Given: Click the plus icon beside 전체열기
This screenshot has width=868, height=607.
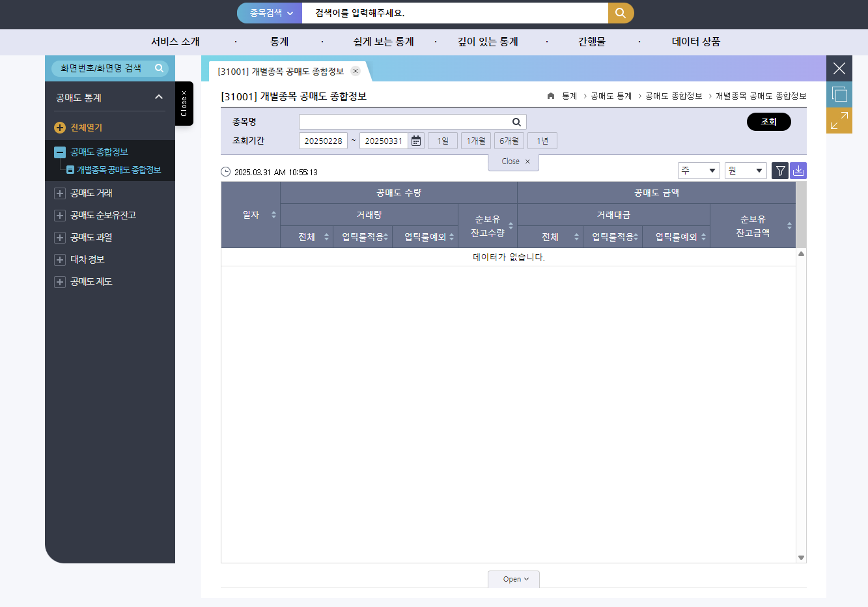Looking at the screenshot, I should pos(60,128).
